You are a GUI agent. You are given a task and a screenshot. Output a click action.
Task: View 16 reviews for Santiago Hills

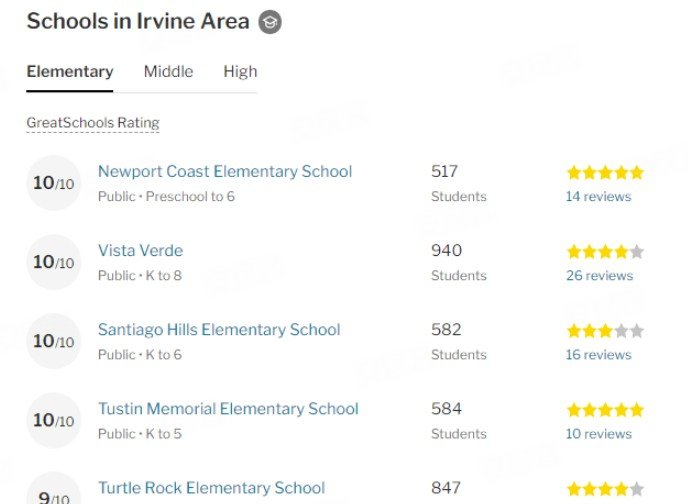(598, 354)
